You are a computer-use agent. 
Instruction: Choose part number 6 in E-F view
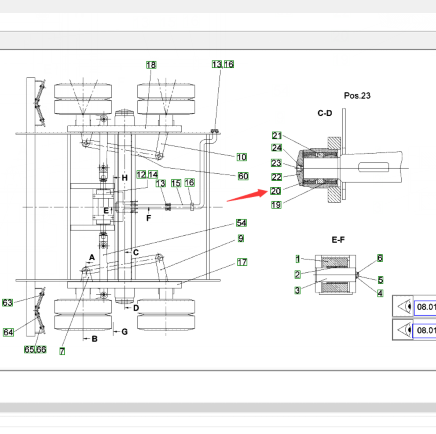380,258
